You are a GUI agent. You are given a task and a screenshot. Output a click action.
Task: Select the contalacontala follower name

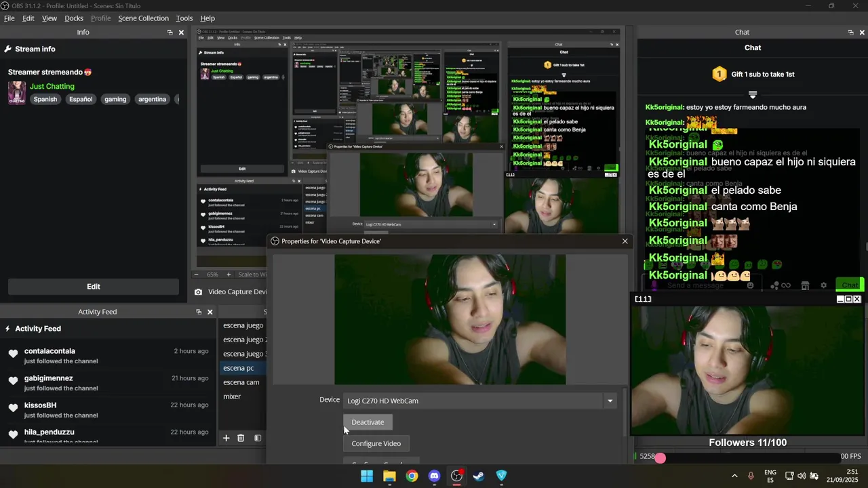pos(50,351)
